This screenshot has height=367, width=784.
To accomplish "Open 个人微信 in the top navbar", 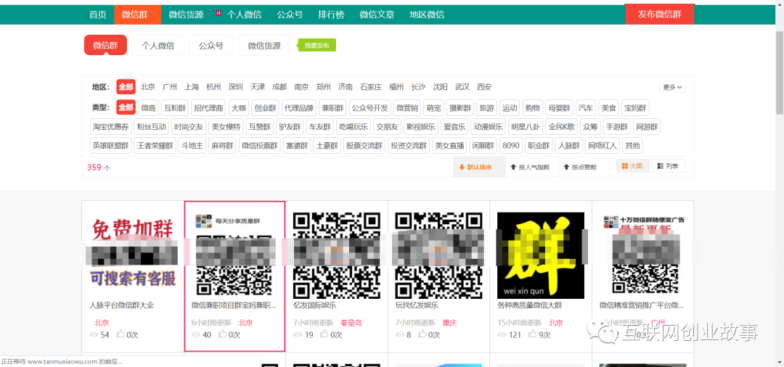I will 244,14.
